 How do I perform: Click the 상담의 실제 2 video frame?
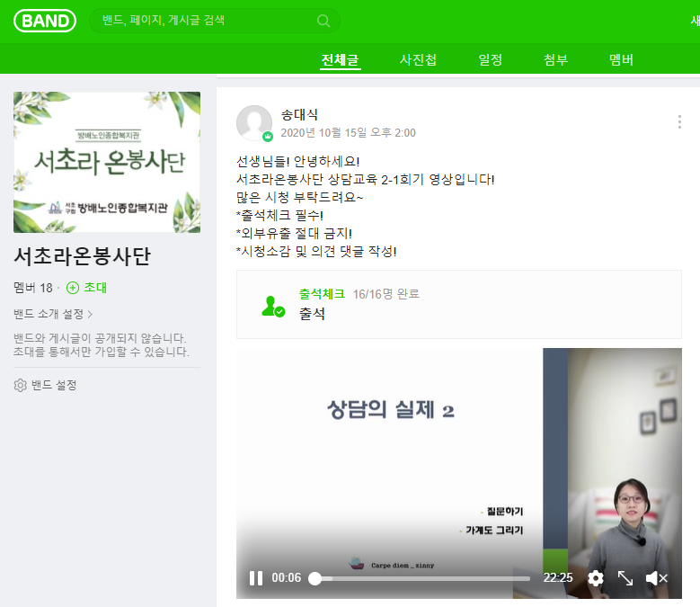459,473
